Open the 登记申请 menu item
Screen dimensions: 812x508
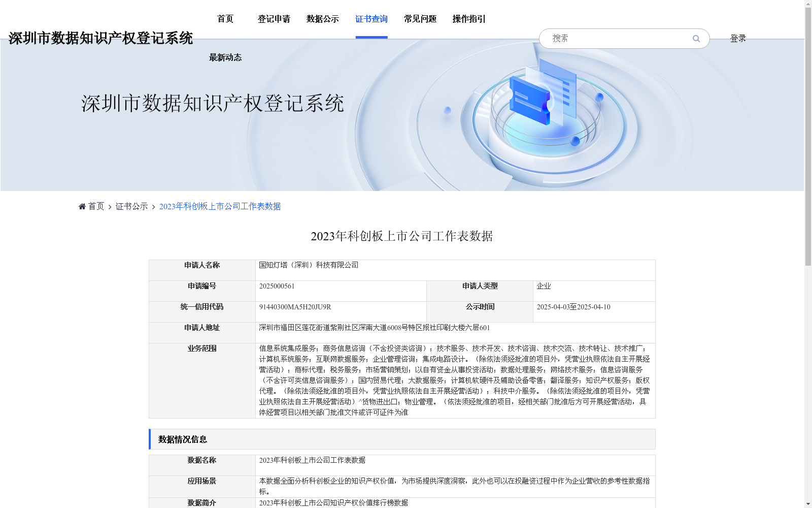[274, 19]
